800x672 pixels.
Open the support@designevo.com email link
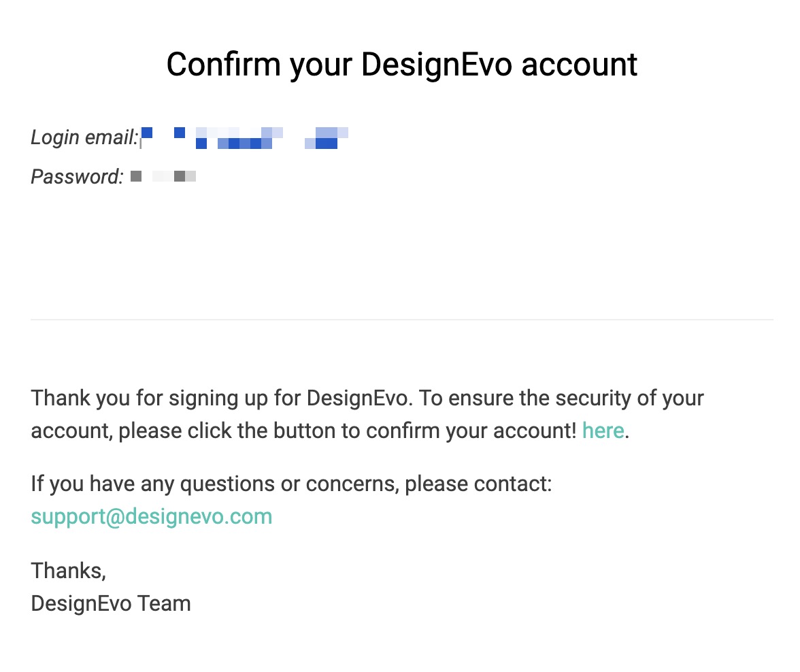(x=152, y=517)
